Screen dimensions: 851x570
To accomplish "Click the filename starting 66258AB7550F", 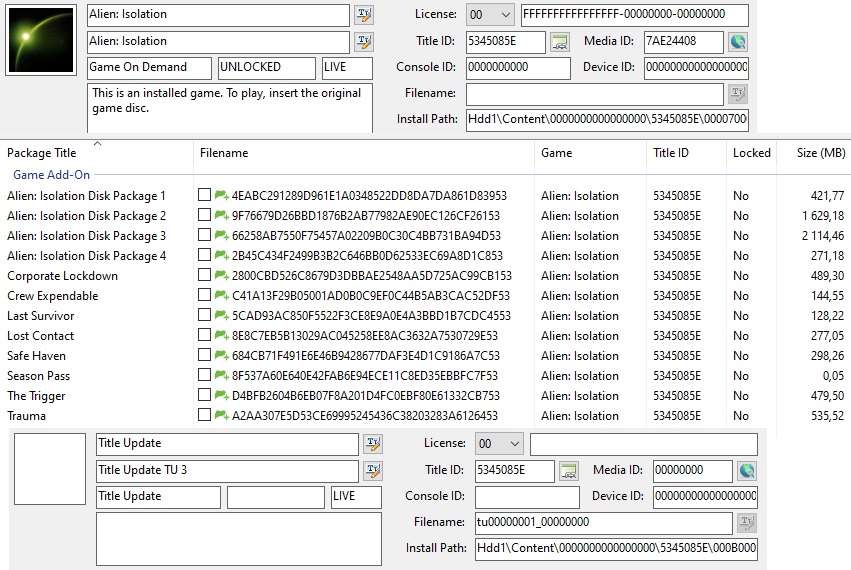I will tap(366, 236).
